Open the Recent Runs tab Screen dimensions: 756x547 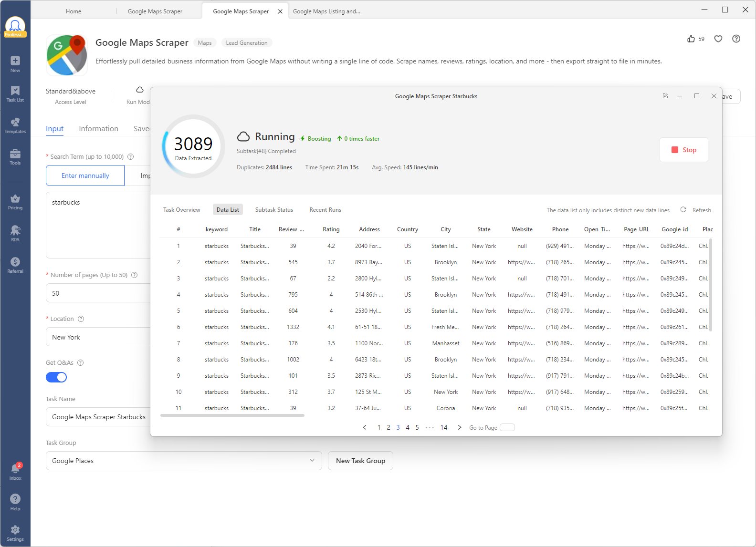tap(325, 210)
